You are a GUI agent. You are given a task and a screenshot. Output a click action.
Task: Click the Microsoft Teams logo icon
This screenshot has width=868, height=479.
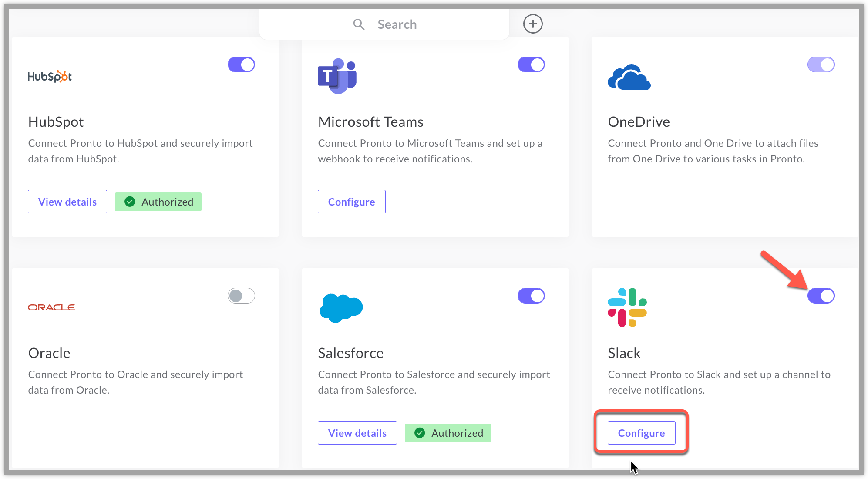click(337, 76)
